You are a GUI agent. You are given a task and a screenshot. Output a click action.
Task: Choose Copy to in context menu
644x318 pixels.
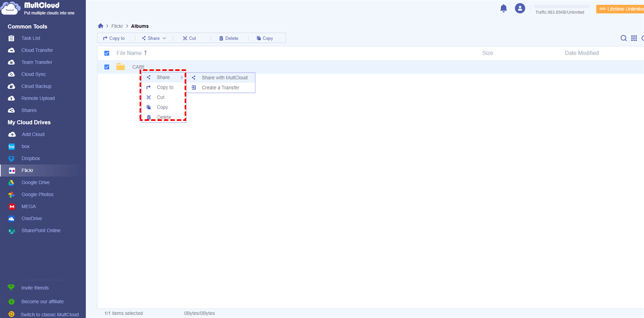[x=164, y=88]
